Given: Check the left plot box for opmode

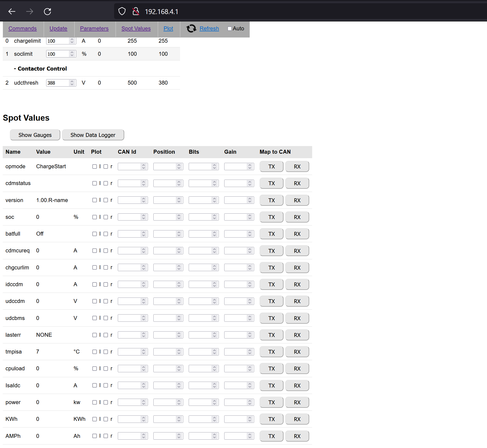Looking at the screenshot, I should coord(94,167).
